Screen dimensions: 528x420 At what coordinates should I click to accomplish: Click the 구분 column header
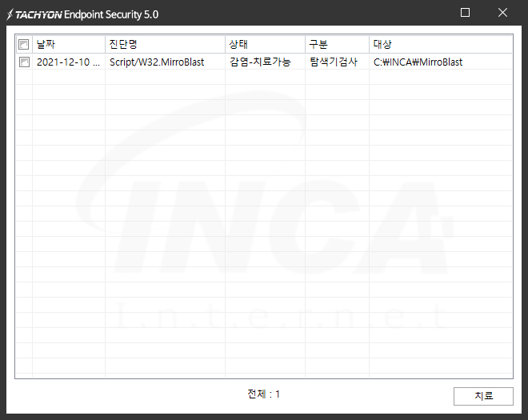coord(337,44)
